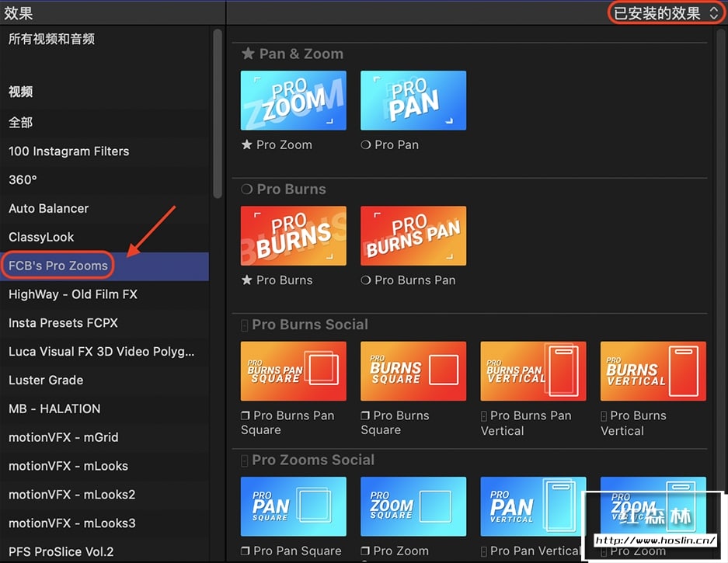
Task: Open PFS ProSlice Vol.2 category
Action: (104, 551)
